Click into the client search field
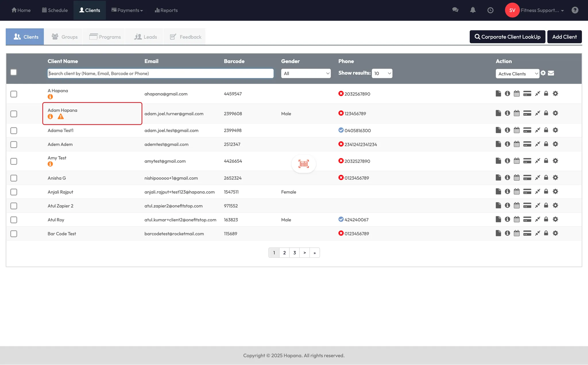 (x=160, y=73)
